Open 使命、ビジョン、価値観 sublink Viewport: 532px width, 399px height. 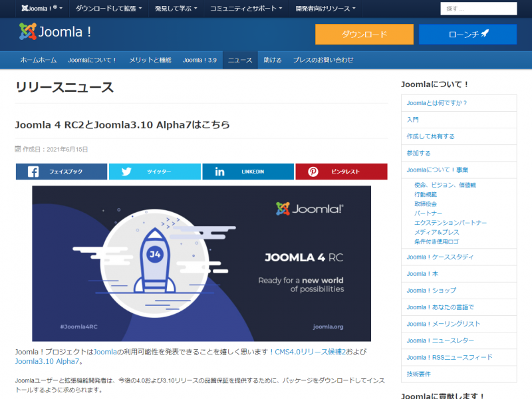point(445,185)
